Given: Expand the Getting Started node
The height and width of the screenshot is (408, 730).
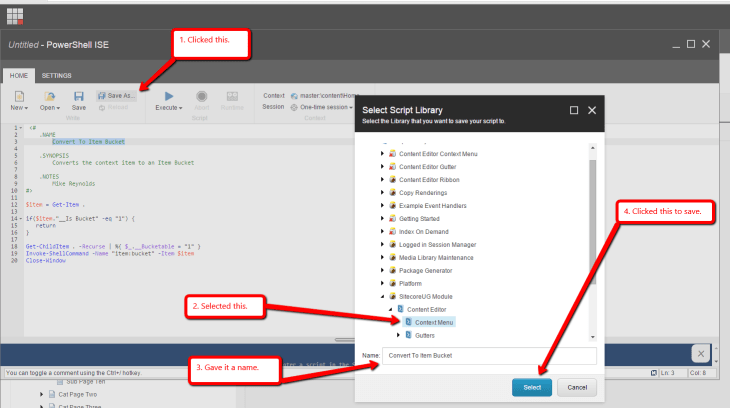Looking at the screenshot, I should (x=382, y=218).
